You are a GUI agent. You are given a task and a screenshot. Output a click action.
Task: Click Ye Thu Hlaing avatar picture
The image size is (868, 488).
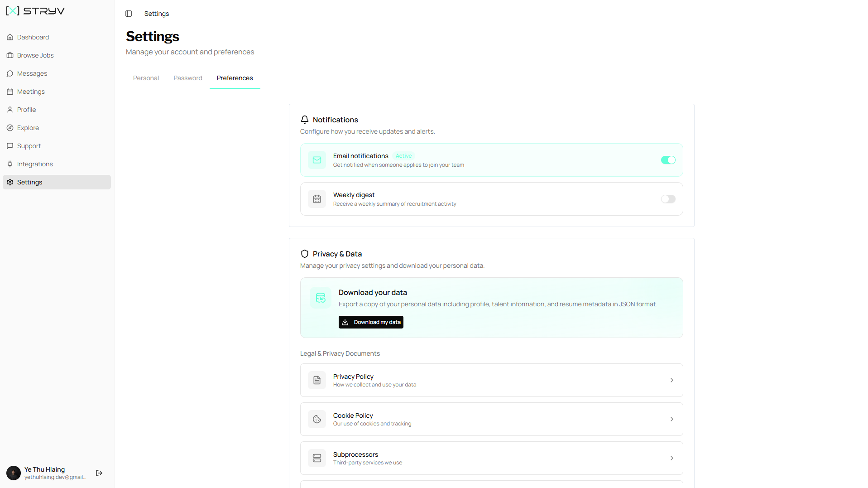[x=14, y=473]
